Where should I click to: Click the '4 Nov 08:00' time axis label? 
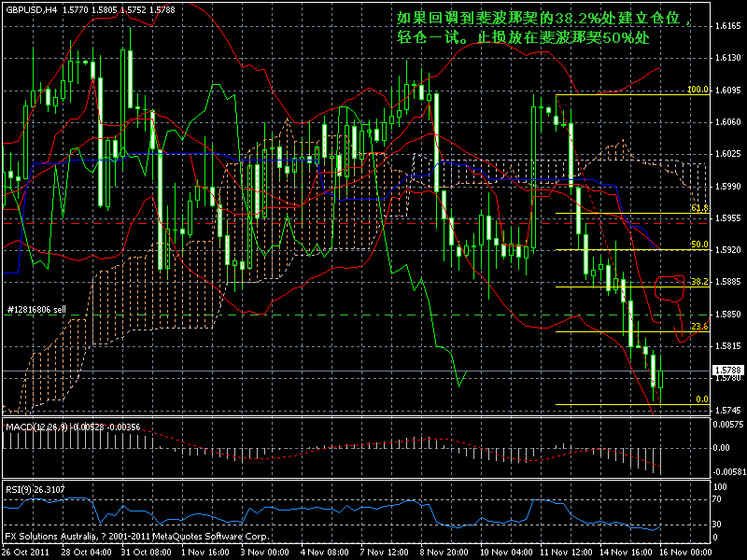324,553
